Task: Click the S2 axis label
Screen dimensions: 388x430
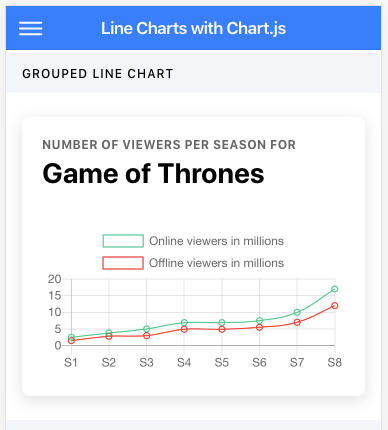Action: coord(109,362)
